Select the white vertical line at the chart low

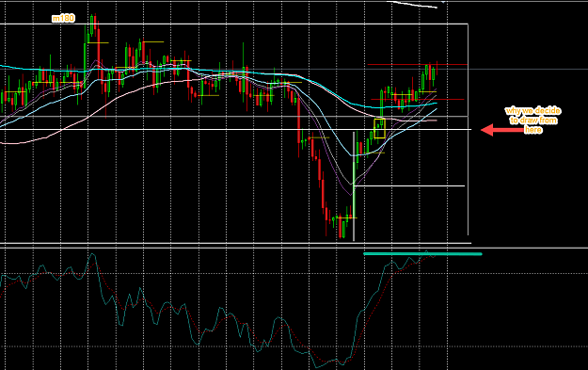click(x=354, y=186)
